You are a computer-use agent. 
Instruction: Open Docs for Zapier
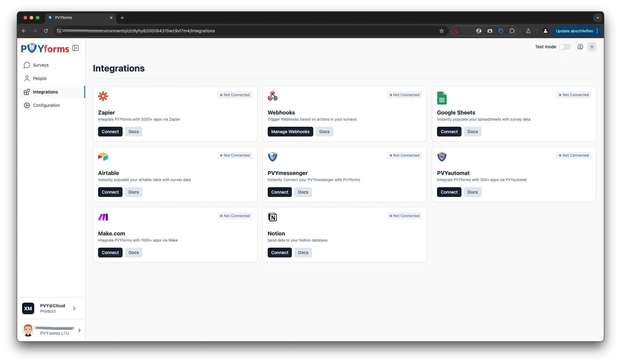tap(134, 132)
